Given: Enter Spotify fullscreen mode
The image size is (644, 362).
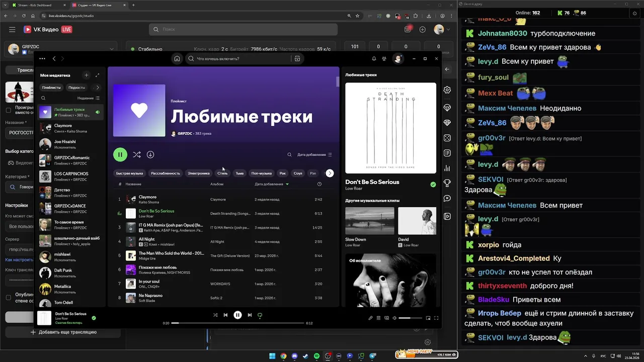Looking at the screenshot, I should (x=436, y=318).
